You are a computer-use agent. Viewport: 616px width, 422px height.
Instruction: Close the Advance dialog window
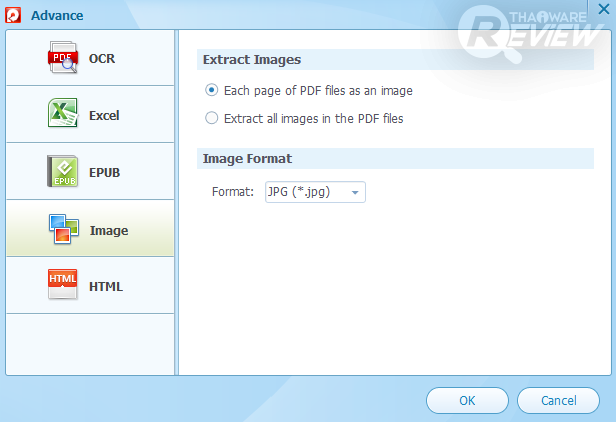[x=603, y=9]
